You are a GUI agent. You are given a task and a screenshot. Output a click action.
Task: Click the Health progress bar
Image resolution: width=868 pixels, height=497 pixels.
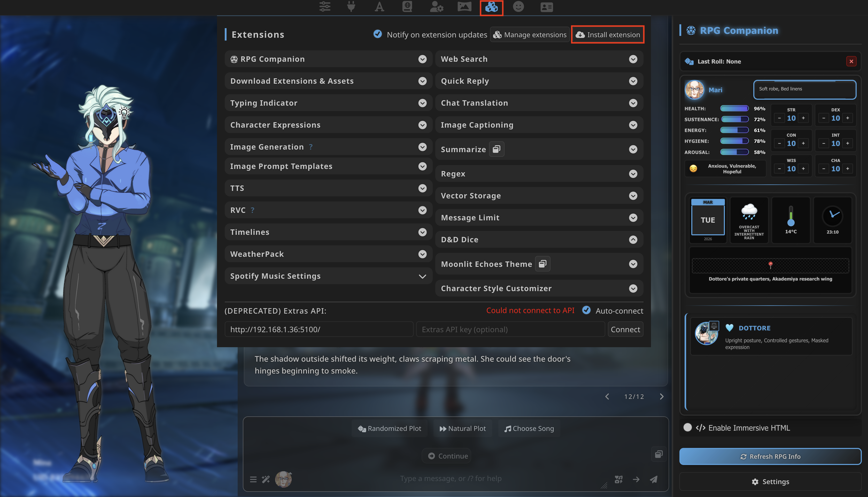pyautogui.click(x=734, y=108)
